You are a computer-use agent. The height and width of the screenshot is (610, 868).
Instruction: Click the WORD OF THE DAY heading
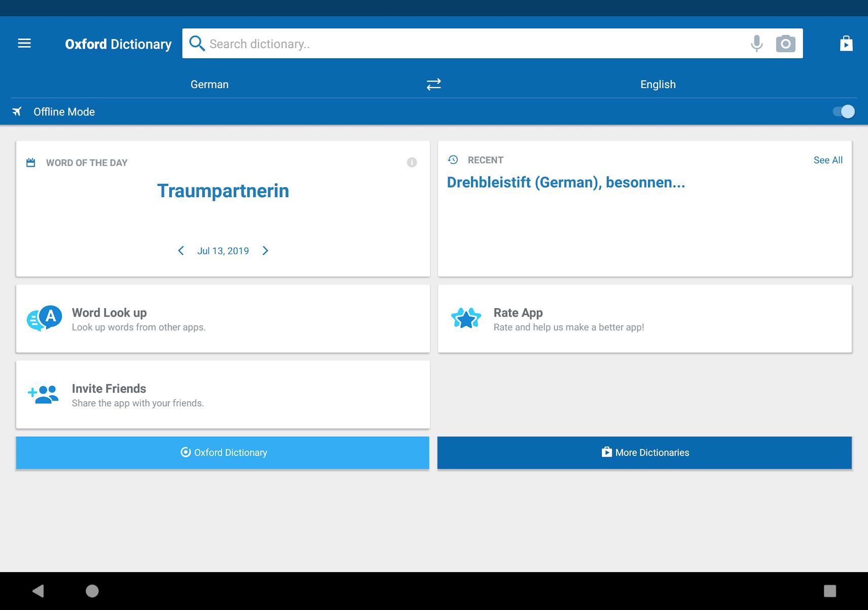(x=87, y=163)
